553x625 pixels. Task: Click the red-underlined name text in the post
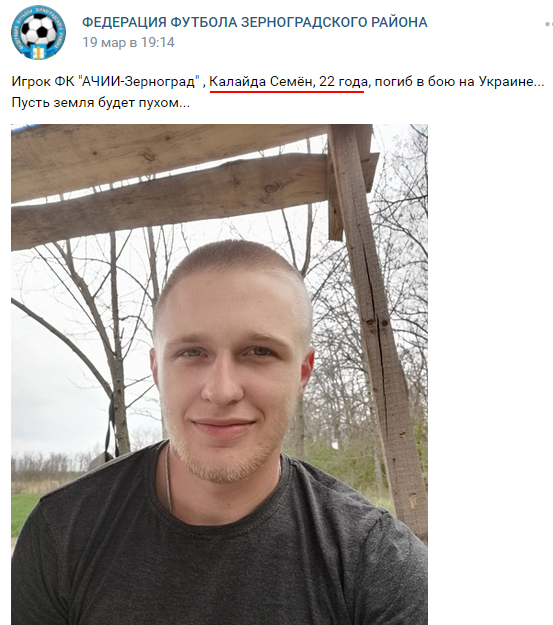click(x=288, y=82)
